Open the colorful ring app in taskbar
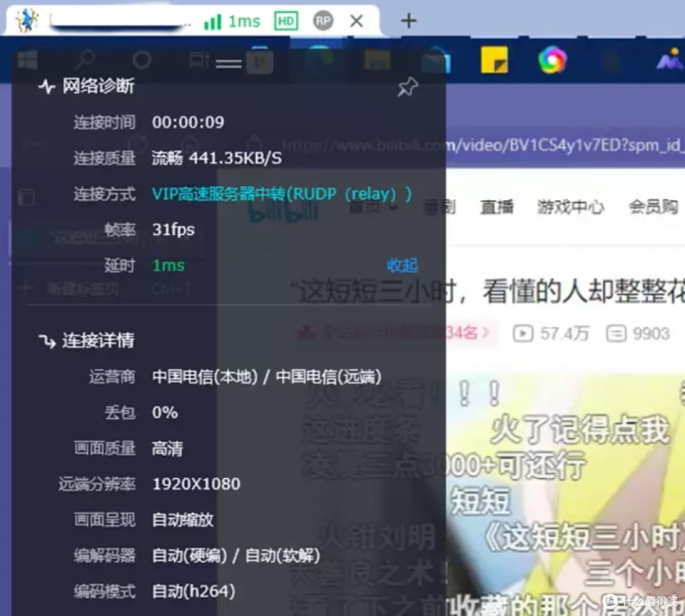Viewport: 685px width, 616px height. click(552, 60)
